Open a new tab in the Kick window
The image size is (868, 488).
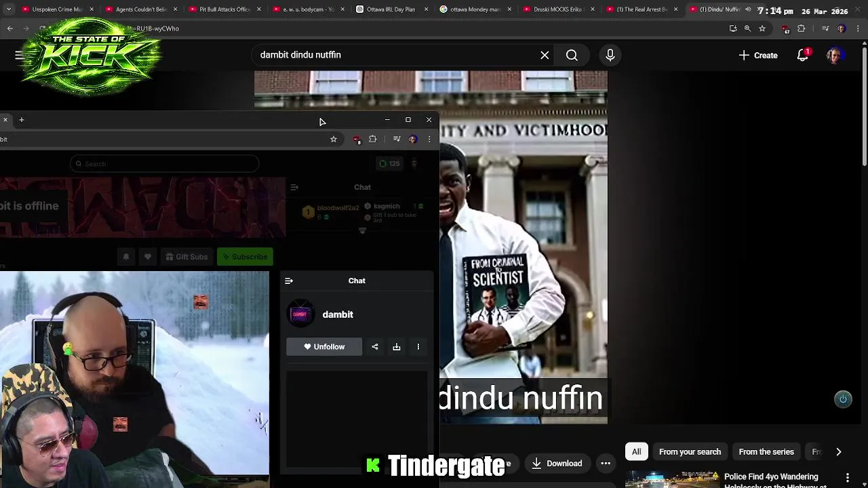(x=21, y=120)
